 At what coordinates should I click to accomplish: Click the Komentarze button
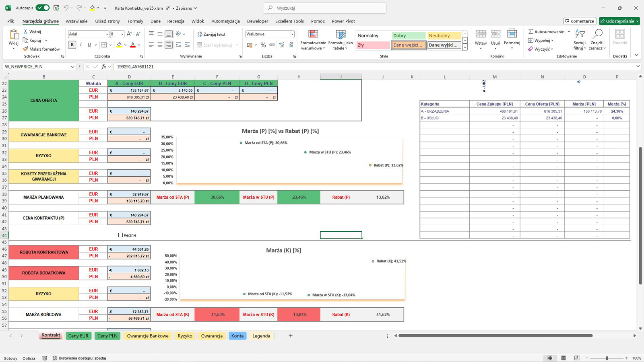click(x=579, y=21)
